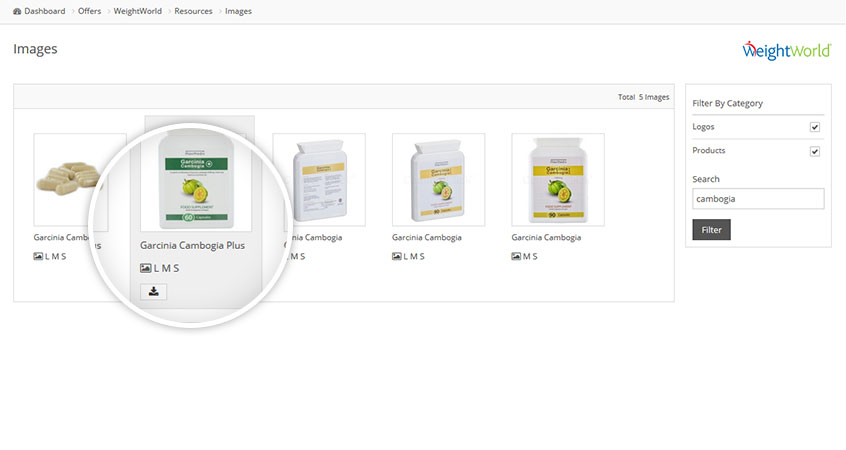This screenshot has height=450, width=846.
Task: Click image icon under capsules thumbnail
Action: click(38, 256)
